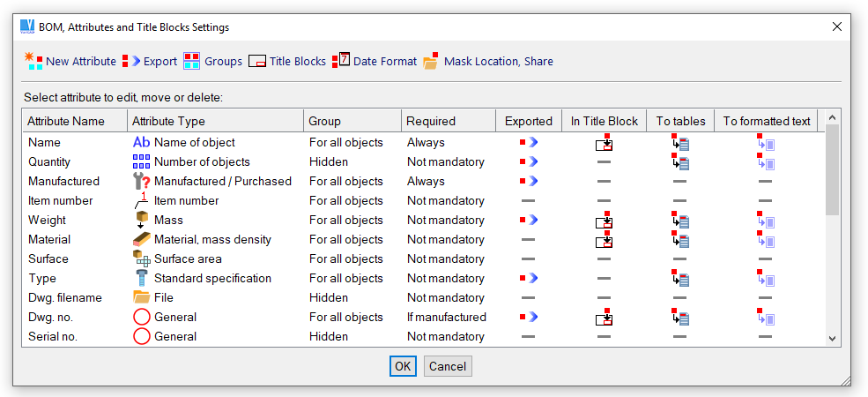Click the Mask Location, Share folder icon

click(431, 61)
